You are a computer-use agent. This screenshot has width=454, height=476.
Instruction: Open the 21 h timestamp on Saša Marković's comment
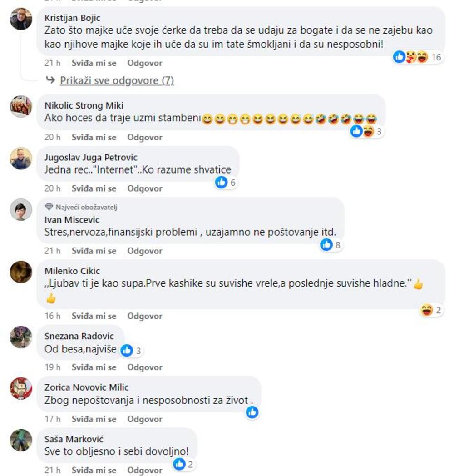click(53, 470)
